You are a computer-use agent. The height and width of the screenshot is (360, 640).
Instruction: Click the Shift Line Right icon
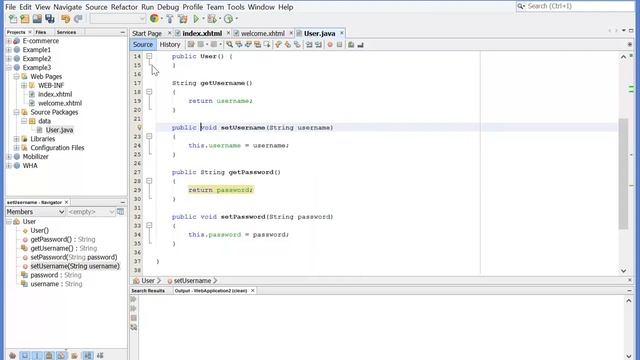318,44
